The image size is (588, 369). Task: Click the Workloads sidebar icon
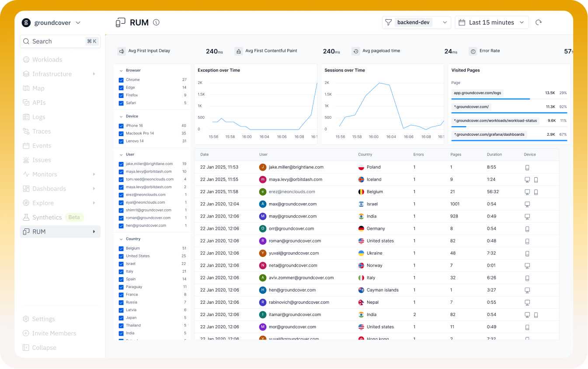pos(26,60)
